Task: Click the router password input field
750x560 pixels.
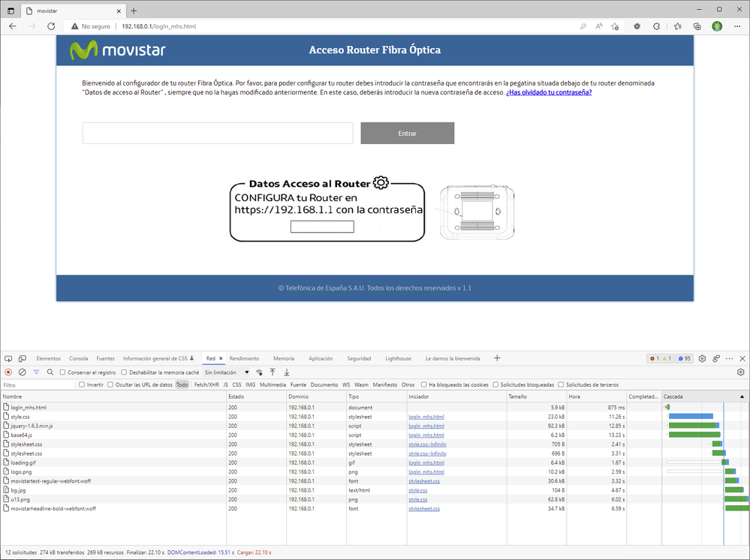Action: coord(218,134)
